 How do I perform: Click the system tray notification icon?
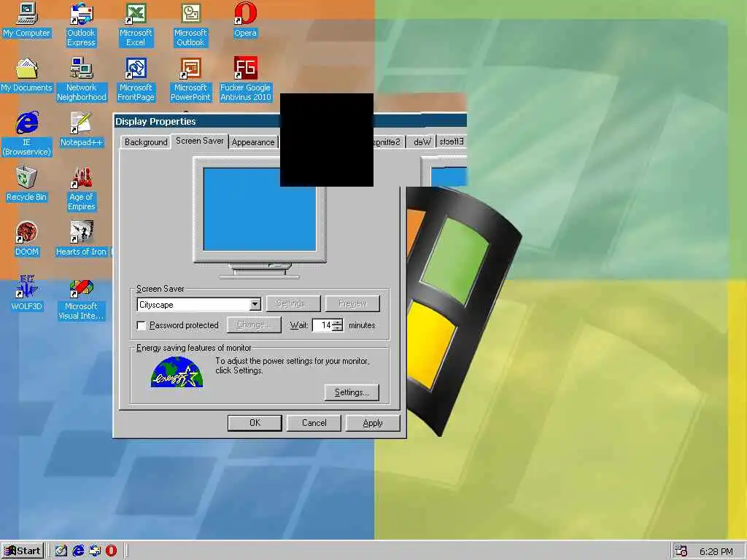pyautogui.click(x=681, y=551)
